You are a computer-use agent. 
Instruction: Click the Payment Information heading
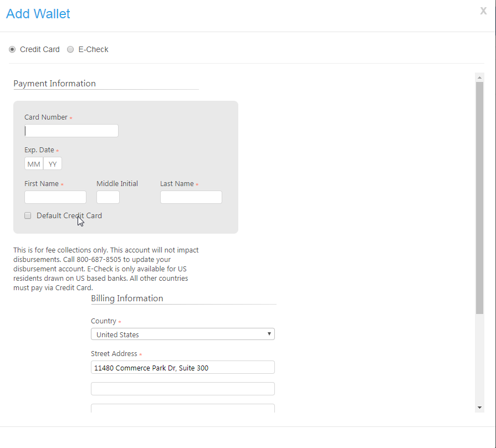(54, 84)
